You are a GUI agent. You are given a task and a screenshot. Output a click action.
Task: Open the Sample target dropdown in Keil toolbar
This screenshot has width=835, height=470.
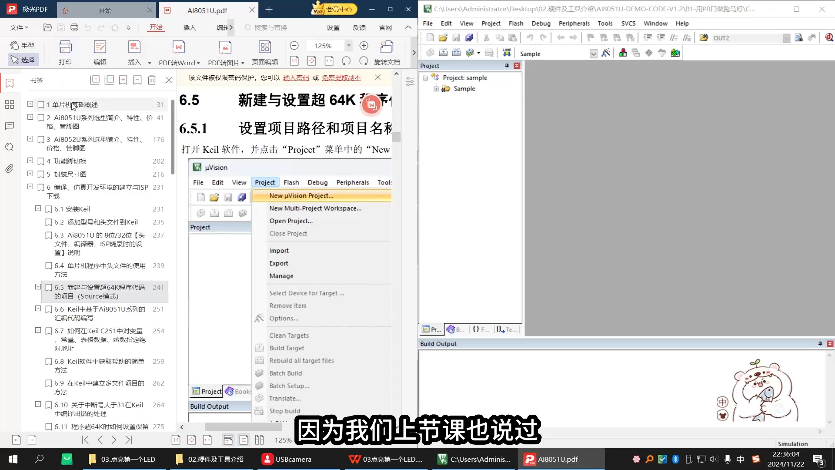point(593,53)
